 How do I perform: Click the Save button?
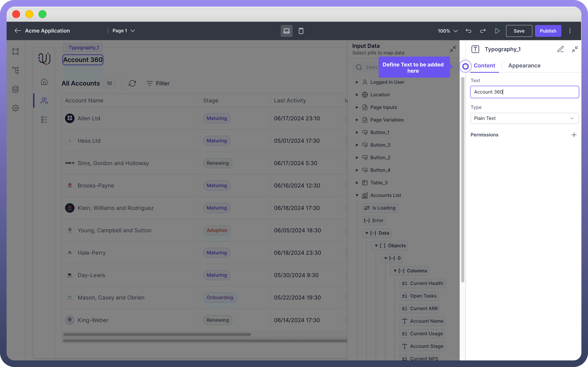[x=519, y=31]
